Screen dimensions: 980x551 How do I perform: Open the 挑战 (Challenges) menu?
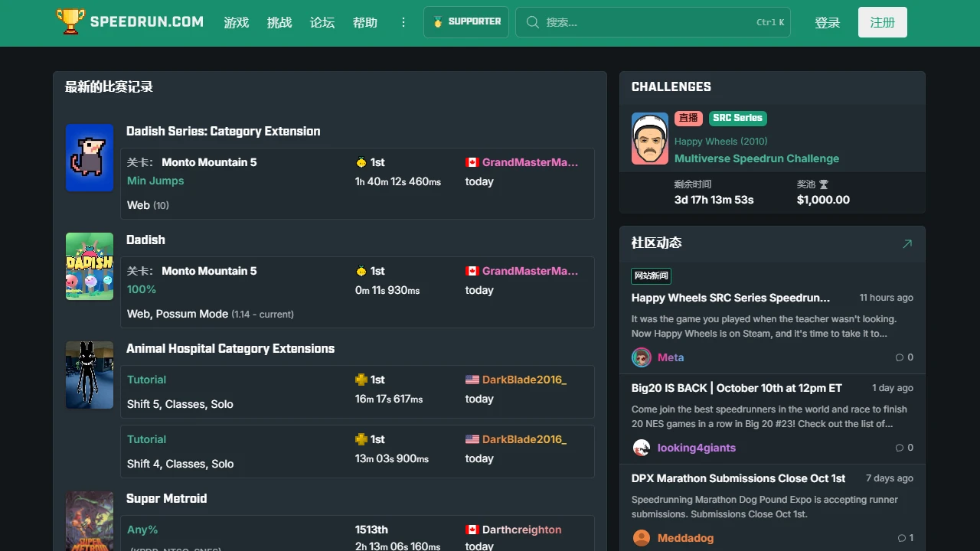click(x=279, y=22)
